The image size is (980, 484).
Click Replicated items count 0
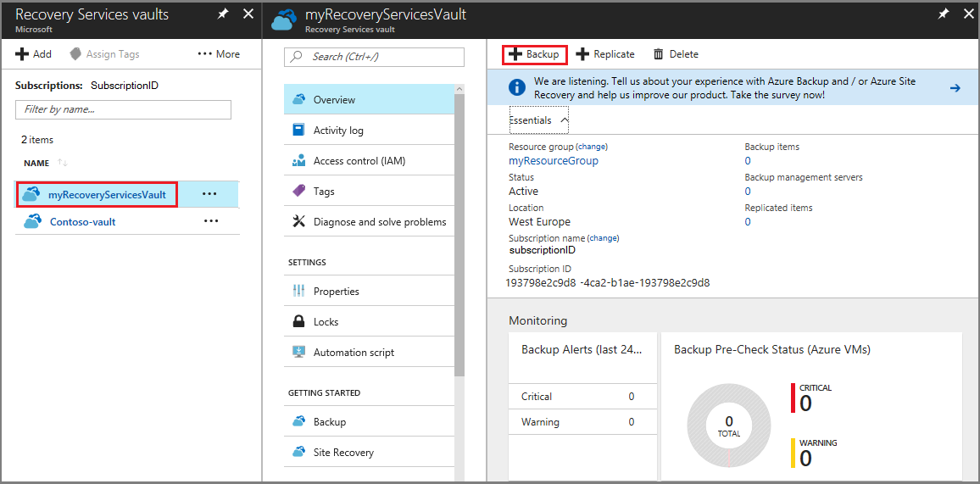point(748,222)
